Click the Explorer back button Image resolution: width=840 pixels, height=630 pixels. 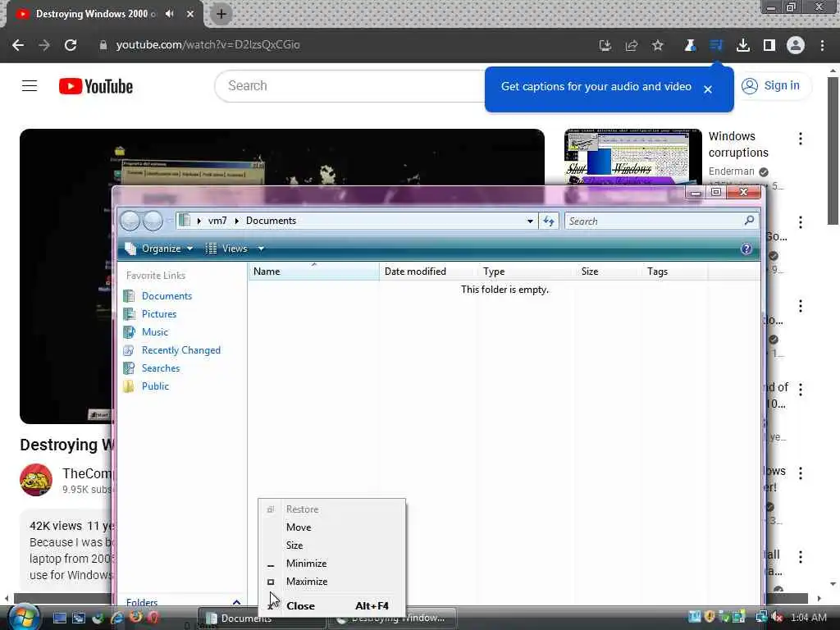(130, 221)
